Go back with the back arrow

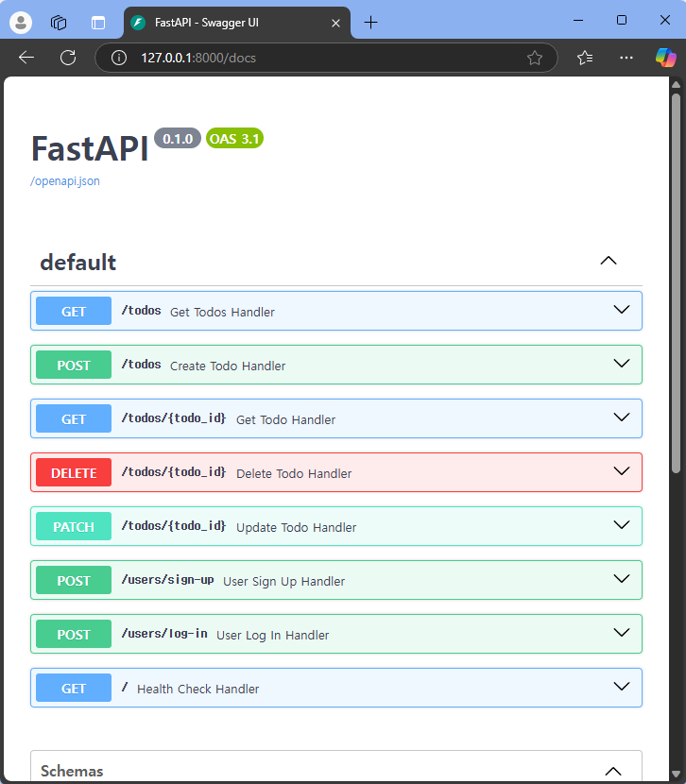click(26, 58)
